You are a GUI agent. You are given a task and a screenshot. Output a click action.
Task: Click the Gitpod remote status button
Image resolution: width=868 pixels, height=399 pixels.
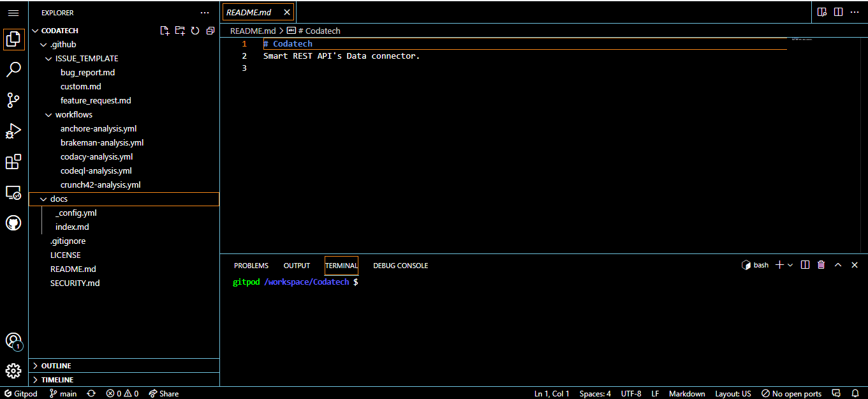click(x=20, y=393)
